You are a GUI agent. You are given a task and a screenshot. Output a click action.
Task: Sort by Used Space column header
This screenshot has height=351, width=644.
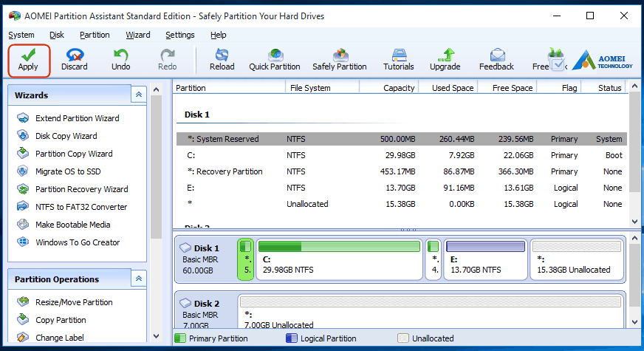tap(448, 87)
